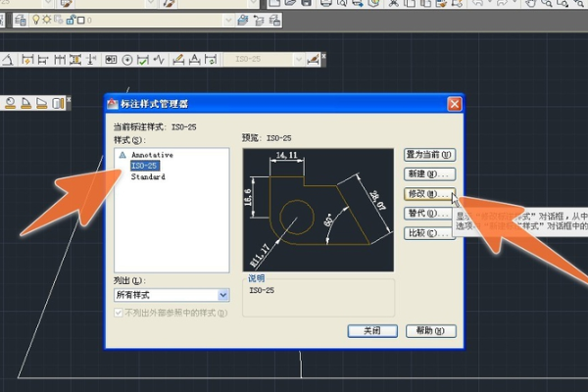
Task: Close the 标注样式管理器 dialog with red X
Action: coord(455,104)
